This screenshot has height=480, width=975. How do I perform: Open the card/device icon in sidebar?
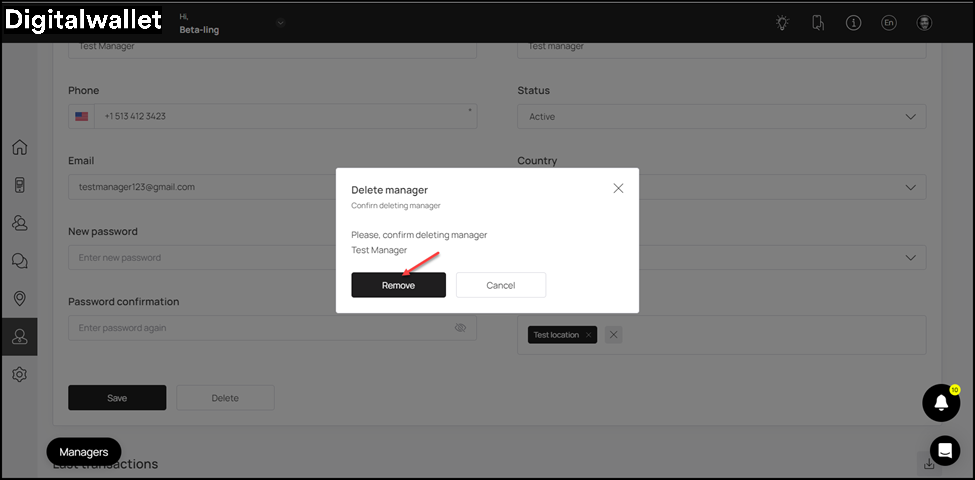[20, 185]
